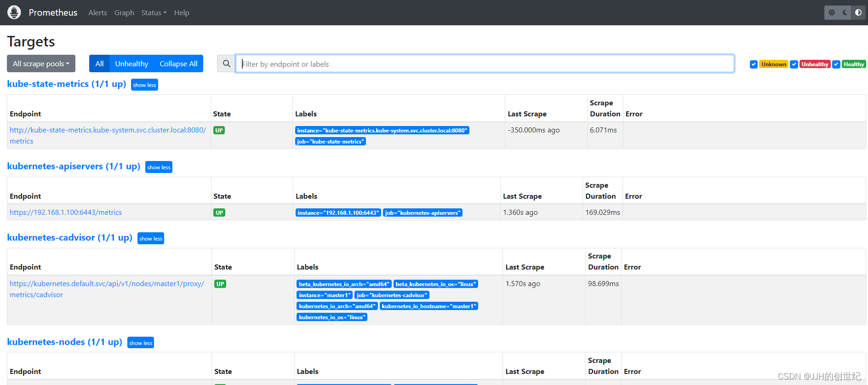Collapse kubernetes-nodes with show less
The height and width of the screenshot is (385, 868).
141,343
